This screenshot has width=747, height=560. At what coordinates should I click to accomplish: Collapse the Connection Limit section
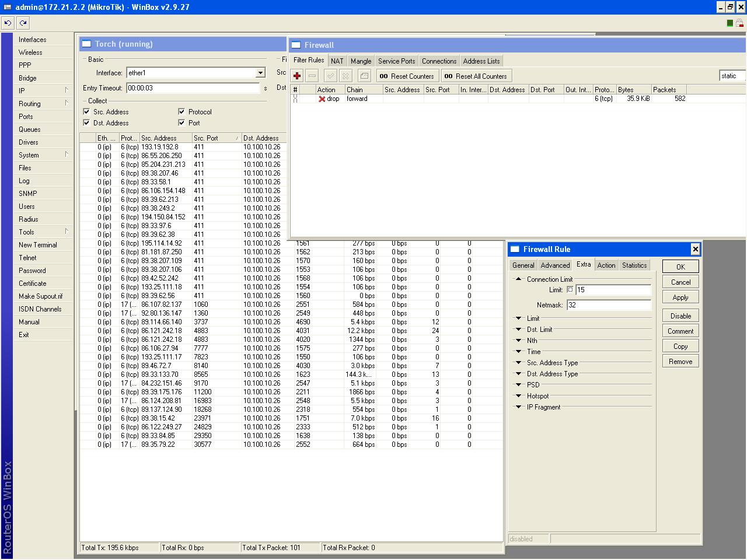click(x=518, y=279)
